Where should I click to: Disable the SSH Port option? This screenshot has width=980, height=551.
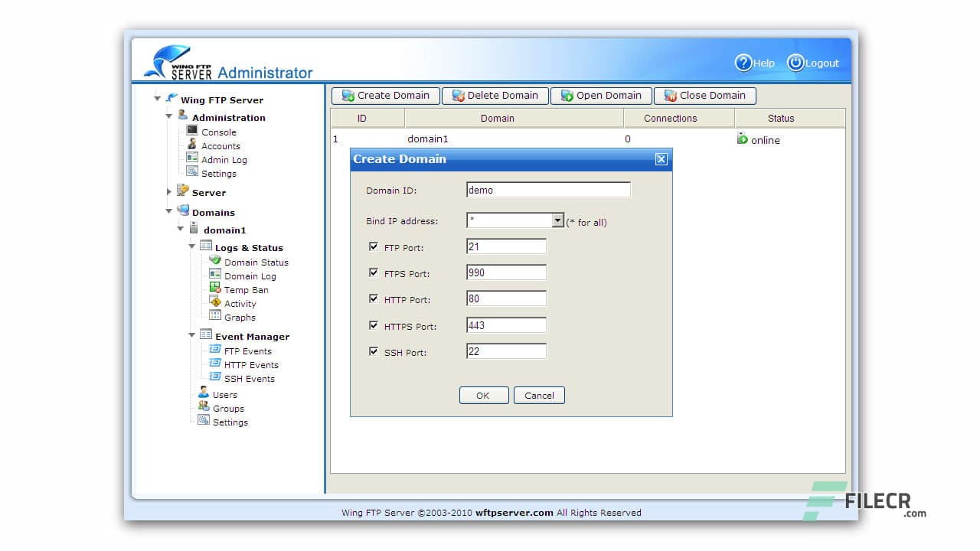374,351
